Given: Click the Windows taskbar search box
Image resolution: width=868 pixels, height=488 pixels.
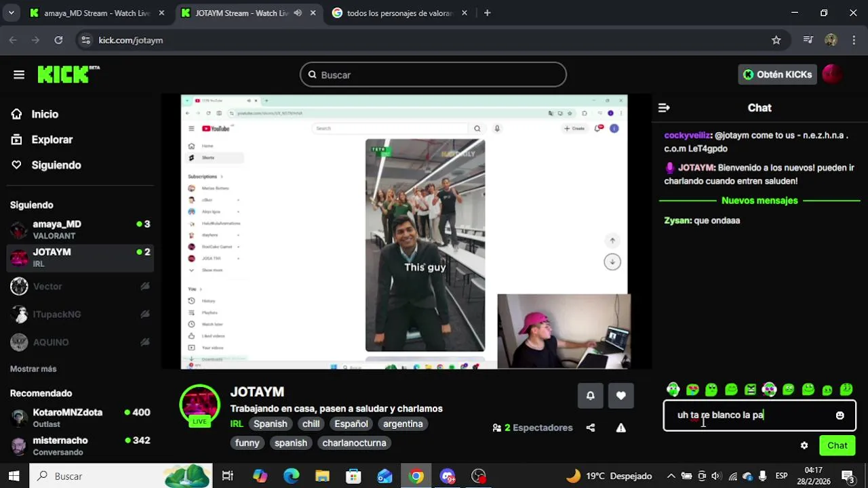Looking at the screenshot, I should click(x=122, y=476).
